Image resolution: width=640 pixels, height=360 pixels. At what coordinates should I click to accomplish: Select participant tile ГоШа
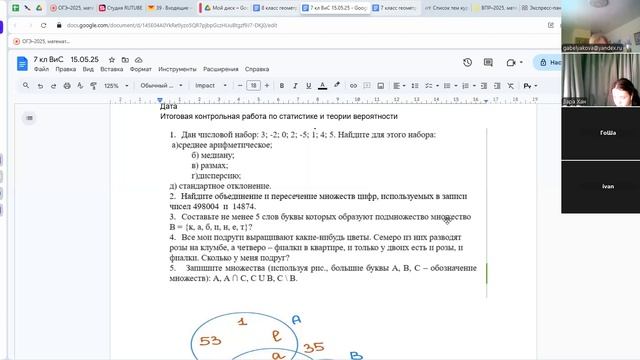[x=600, y=133]
